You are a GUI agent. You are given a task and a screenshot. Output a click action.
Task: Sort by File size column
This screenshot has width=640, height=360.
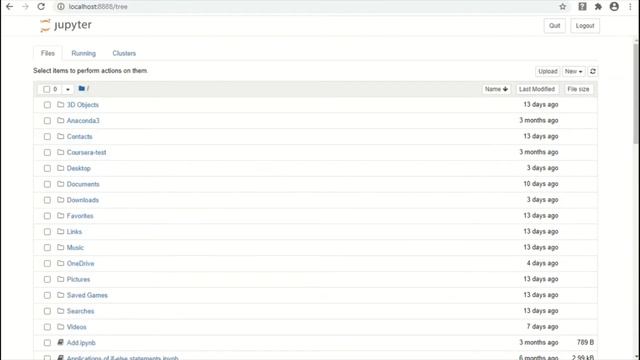pos(578,89)
